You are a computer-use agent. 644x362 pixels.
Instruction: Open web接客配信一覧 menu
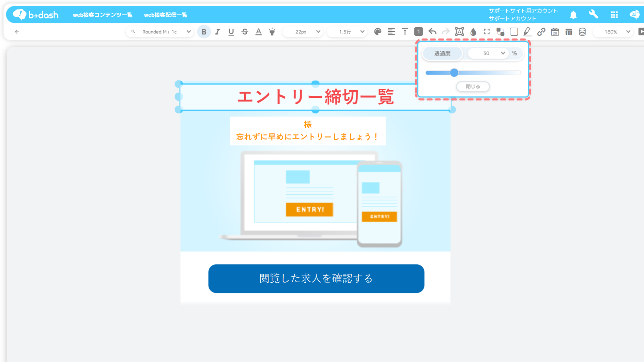click(166, 15)
